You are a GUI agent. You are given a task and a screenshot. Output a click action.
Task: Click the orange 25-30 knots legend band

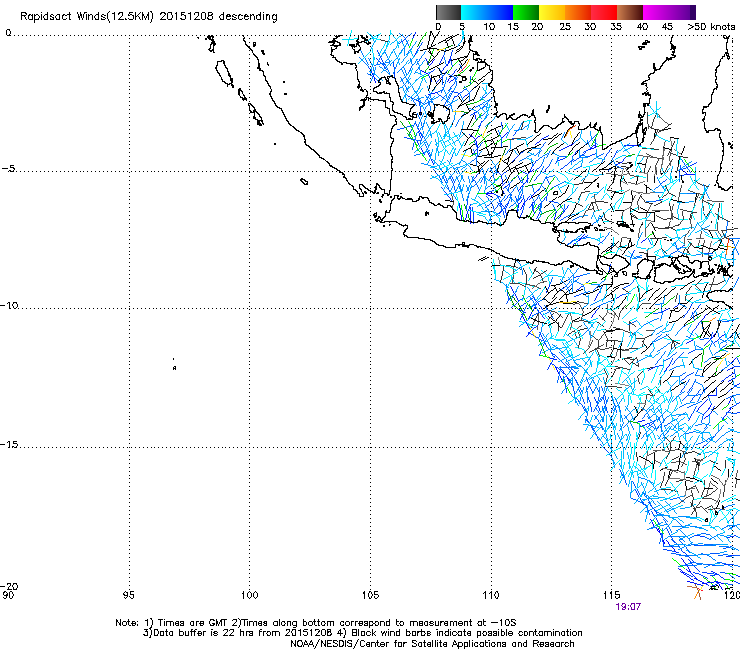(x=578, y=12)
